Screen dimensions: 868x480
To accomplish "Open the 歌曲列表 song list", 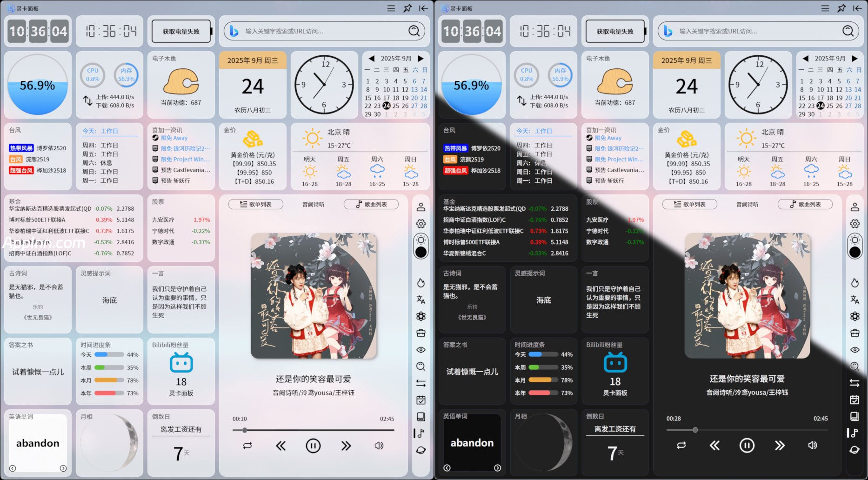I will 371,204.
